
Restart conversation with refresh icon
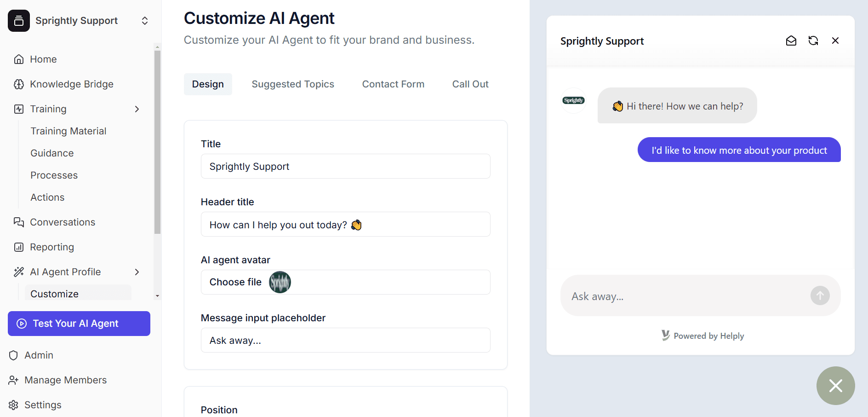coord(813,41)
